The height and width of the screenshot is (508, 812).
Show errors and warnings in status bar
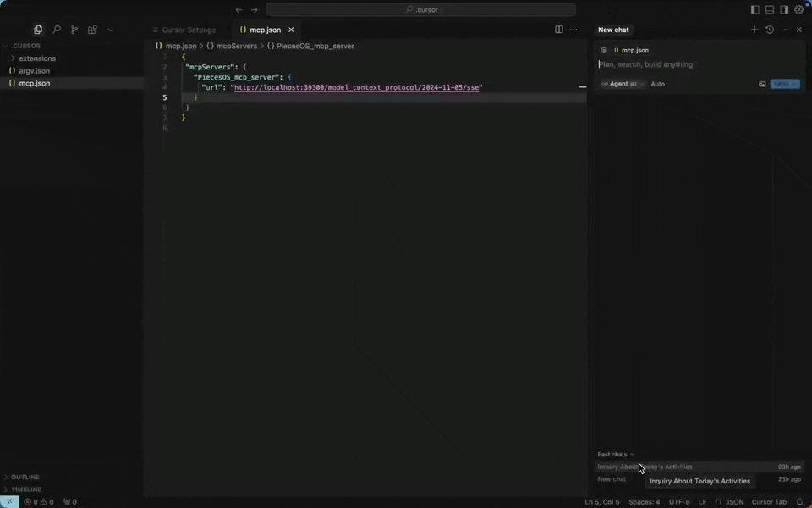[39, 502]
